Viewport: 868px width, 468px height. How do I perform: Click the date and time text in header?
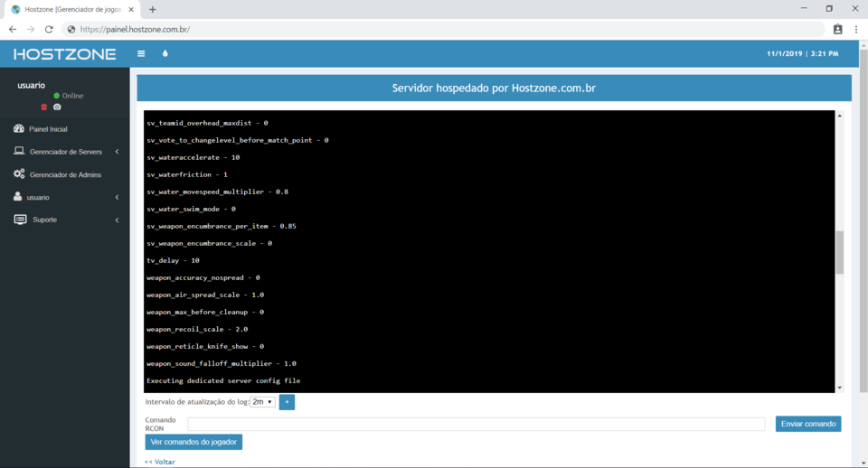pyautogui.click(x=802, y=53)
